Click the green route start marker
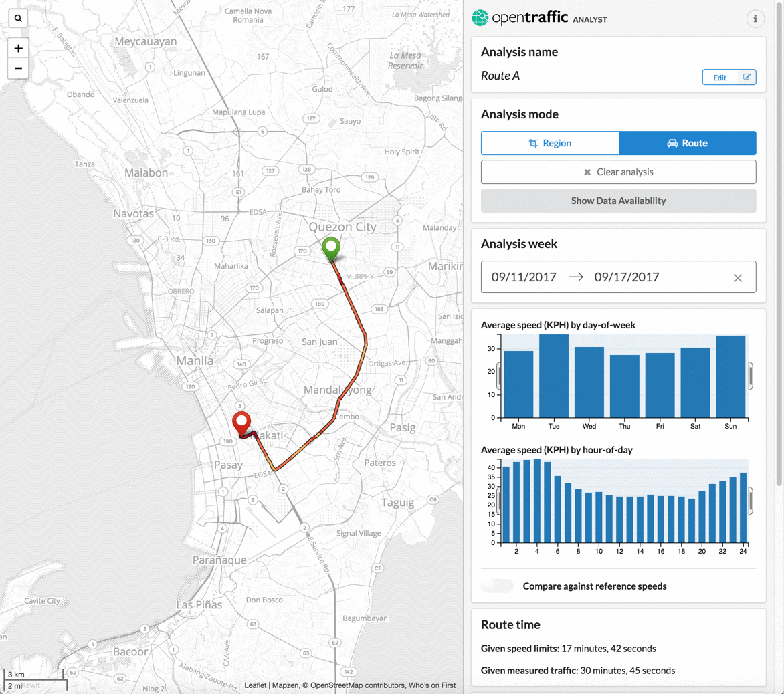 tap(331, 247)
